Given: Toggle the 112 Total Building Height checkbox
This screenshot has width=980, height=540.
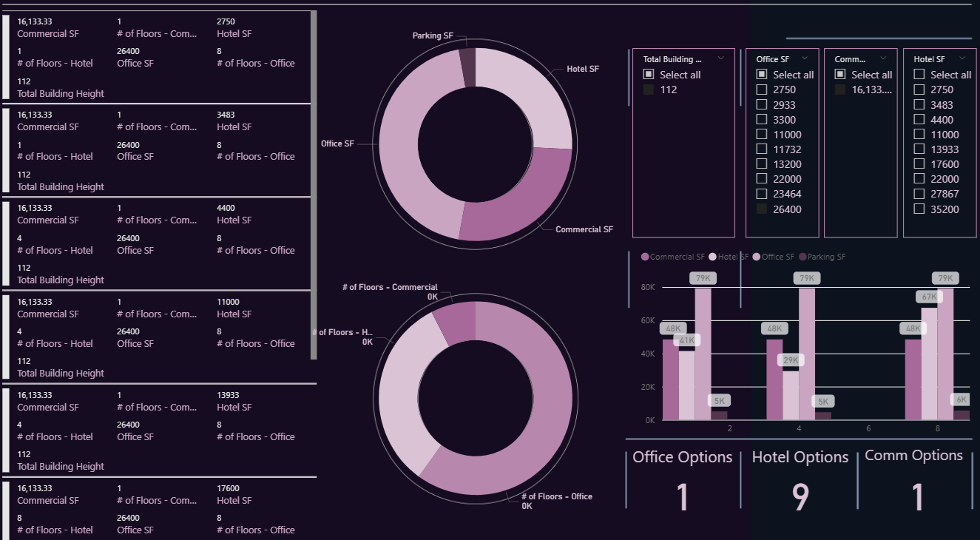Looking at the screenshot, I should pos(649,90).
